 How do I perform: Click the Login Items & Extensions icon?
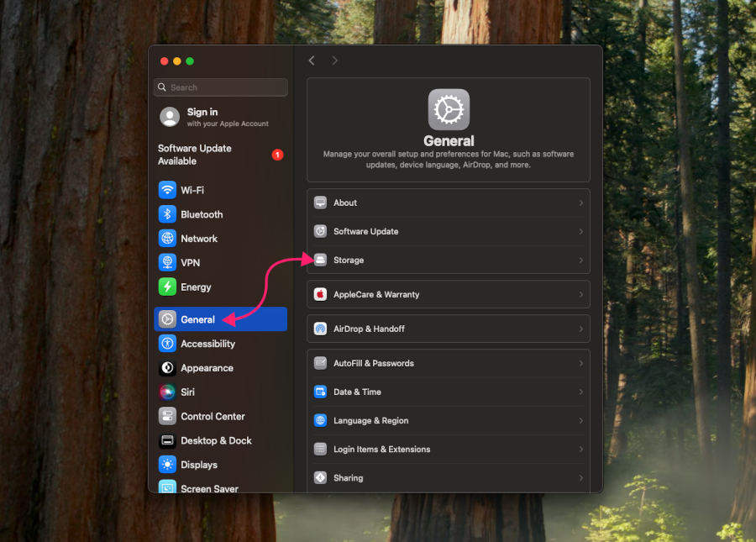coord(320,449)
